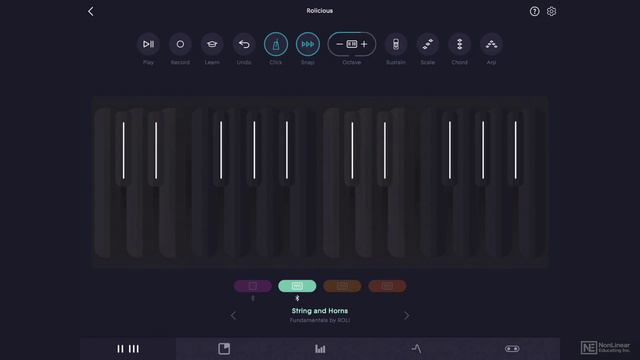
Task: Toggle the Arp arpeggiator
Action: click(x=491, y=44)
